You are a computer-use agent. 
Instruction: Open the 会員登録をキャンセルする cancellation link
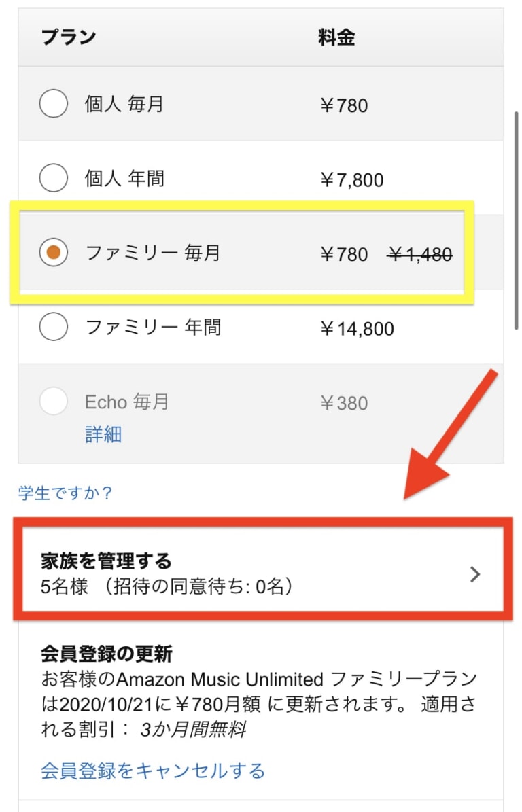click(x=150, y=771)
